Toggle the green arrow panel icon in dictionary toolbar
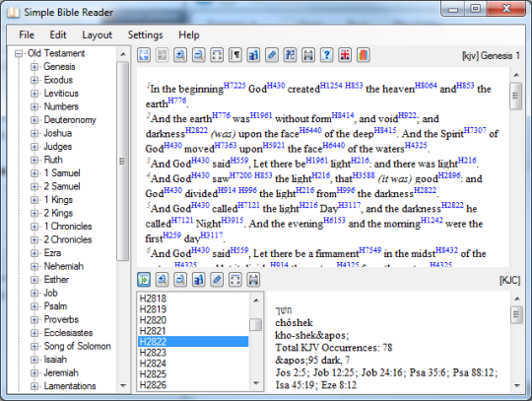The height and width of the screenshot is (401, 532). pos(144,280)
